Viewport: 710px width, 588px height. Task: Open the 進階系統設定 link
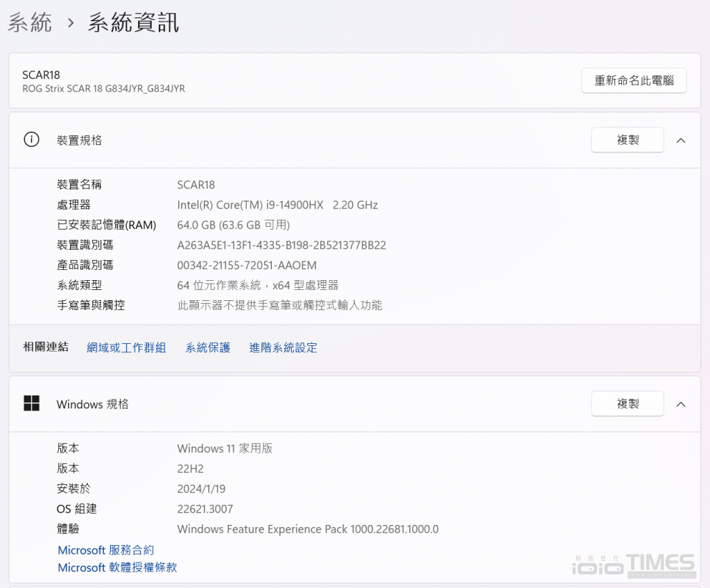pyautogui.click(x=284, y=347)
